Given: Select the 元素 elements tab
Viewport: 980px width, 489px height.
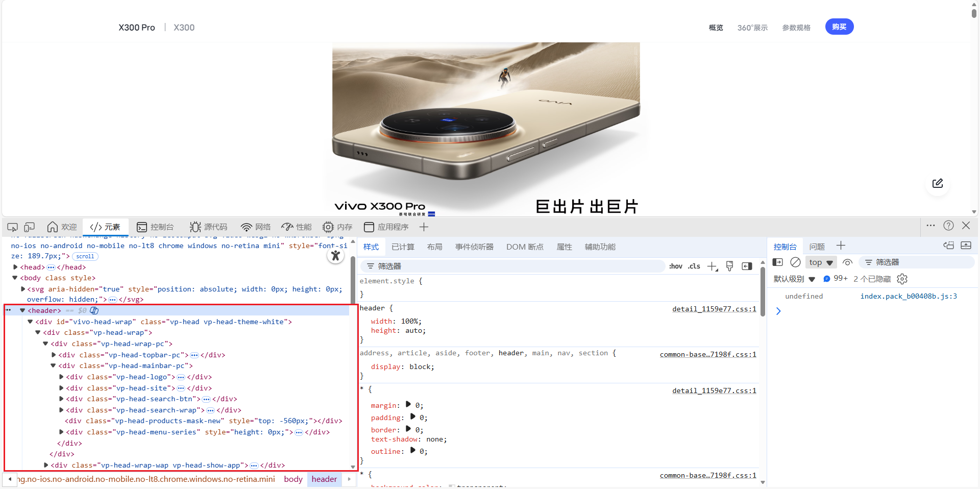Looking at the screenshot, I should [x=105, y=227].
